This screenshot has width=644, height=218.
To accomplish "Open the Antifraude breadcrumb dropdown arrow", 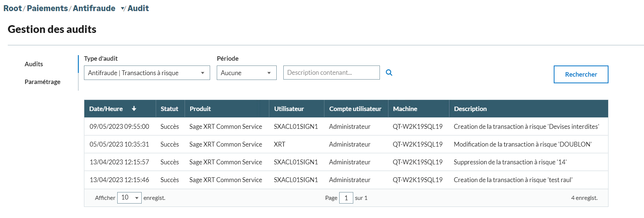I will tap(123, 9).
